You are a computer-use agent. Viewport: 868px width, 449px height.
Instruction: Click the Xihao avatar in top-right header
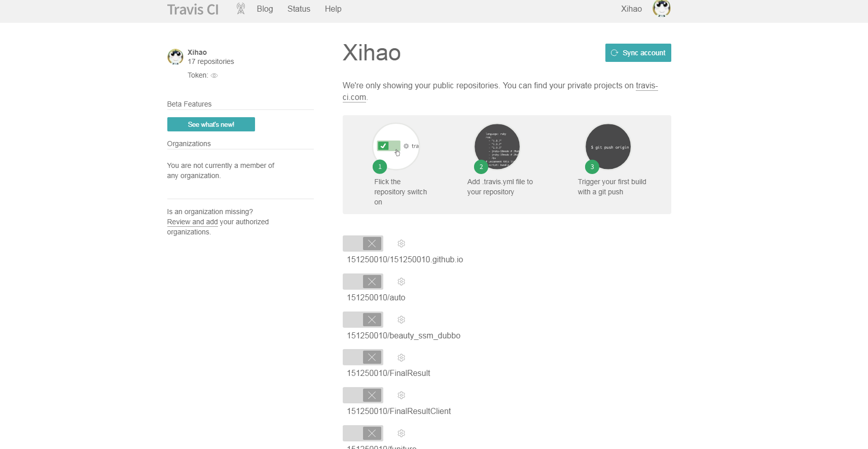[661, 9]
